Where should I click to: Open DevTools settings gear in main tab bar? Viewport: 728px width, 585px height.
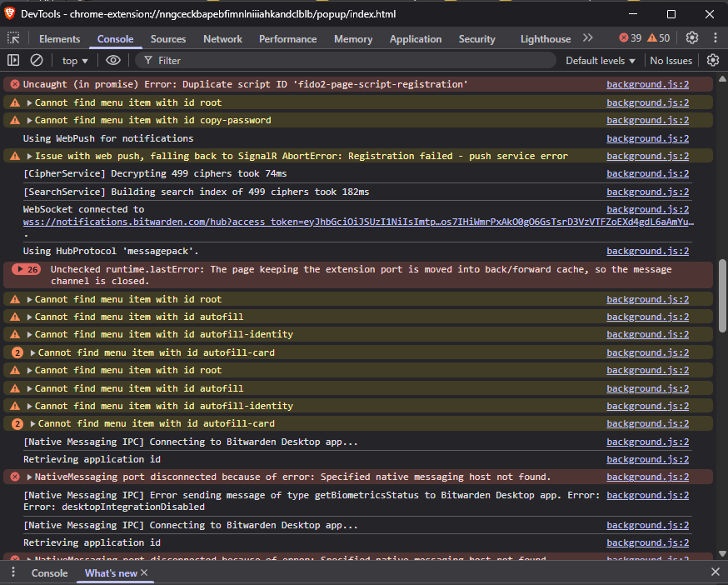coord(692,38)
